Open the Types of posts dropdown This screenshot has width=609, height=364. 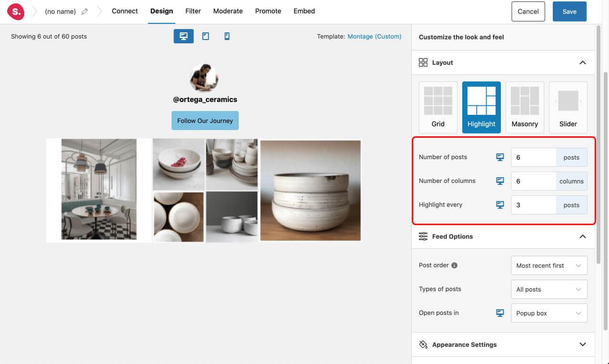click(x=549, y=289)
